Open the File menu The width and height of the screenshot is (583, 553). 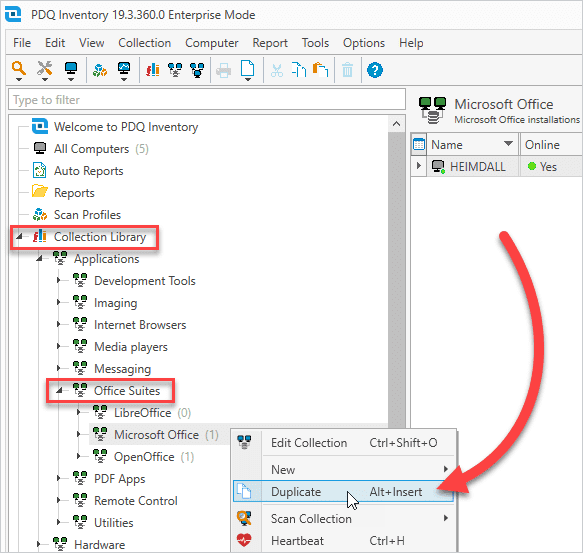pyautogui.click(x=22, y=43)
